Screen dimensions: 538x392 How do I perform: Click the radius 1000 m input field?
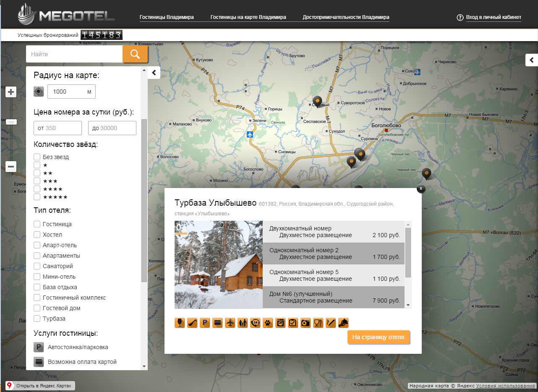click(71, 91)
